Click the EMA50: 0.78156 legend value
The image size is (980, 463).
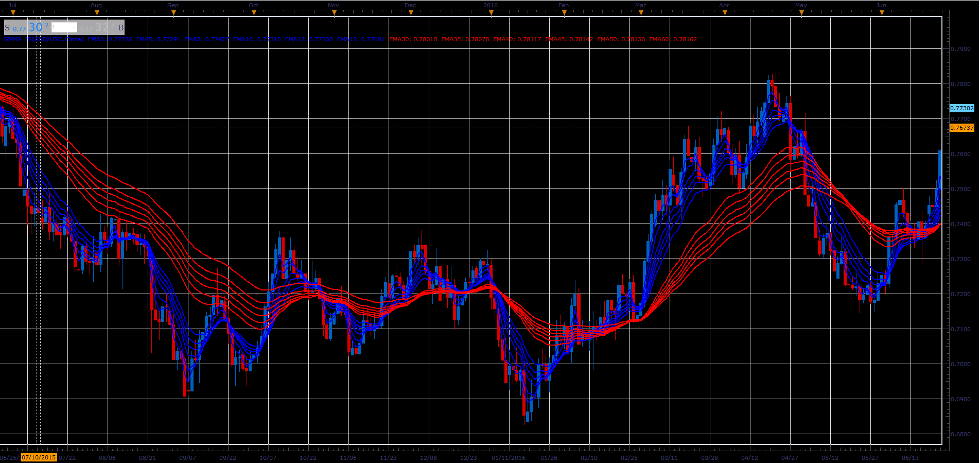click(x=621, y=39)
